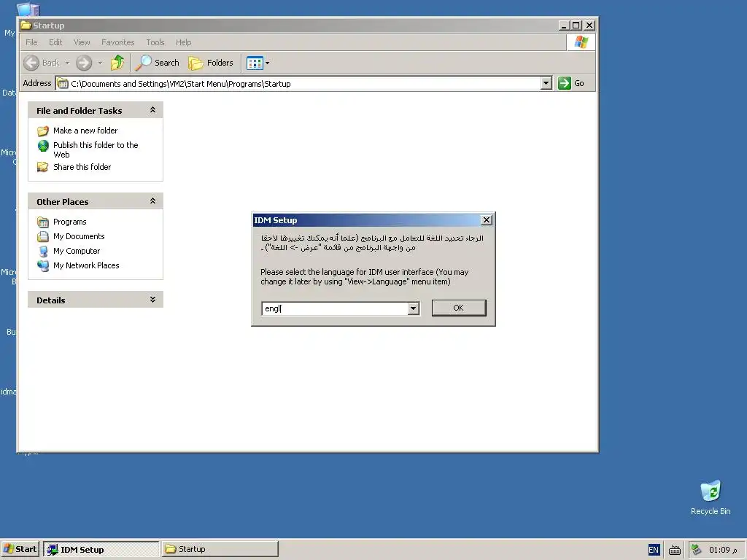747x560 pixels.
Task: Collapse the File and Folder Tasks panel
Action: coord(152,110)
